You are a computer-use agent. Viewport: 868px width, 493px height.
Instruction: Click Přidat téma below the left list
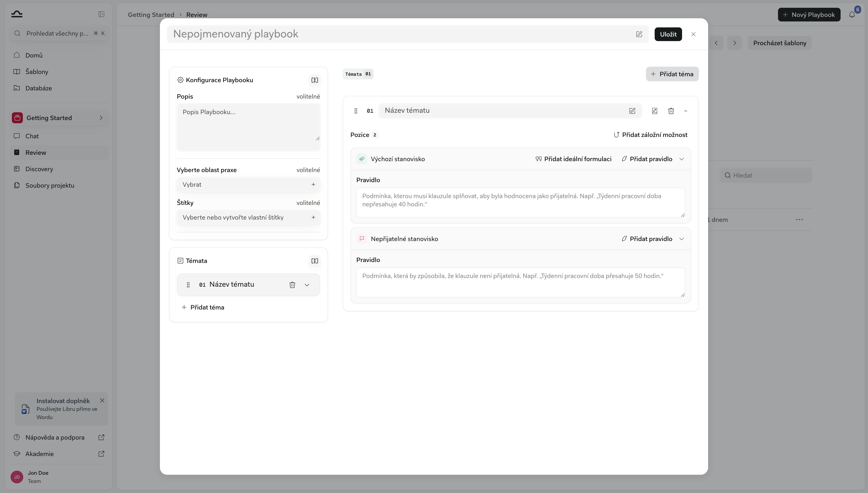tap(203, 307)
